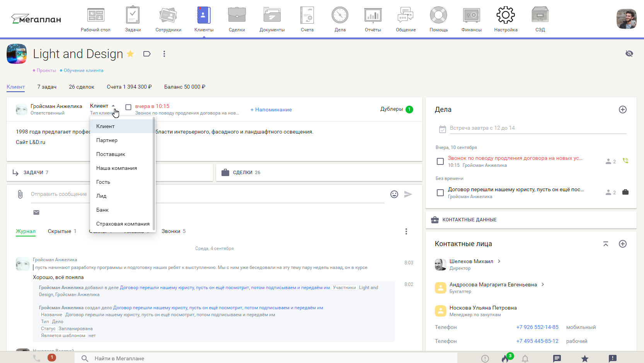Click the Мегаплан logo
The image size is (644, 363).
(36, 19)
